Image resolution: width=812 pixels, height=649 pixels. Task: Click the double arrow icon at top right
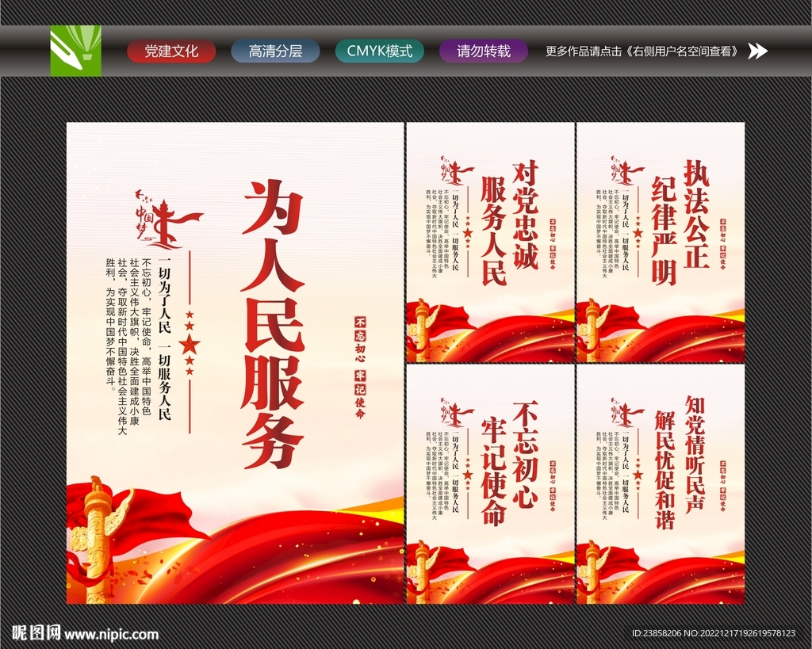point(757,51)
